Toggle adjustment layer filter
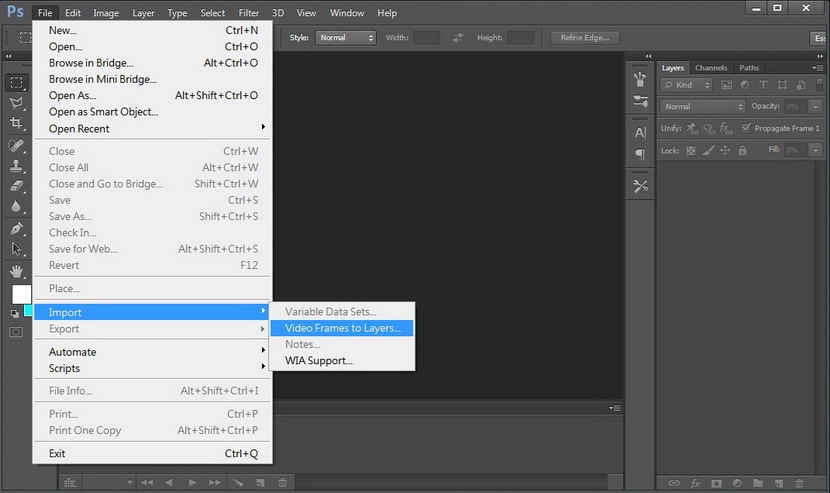The width and height of the screenshot is (830, 493). coord(745,85)
